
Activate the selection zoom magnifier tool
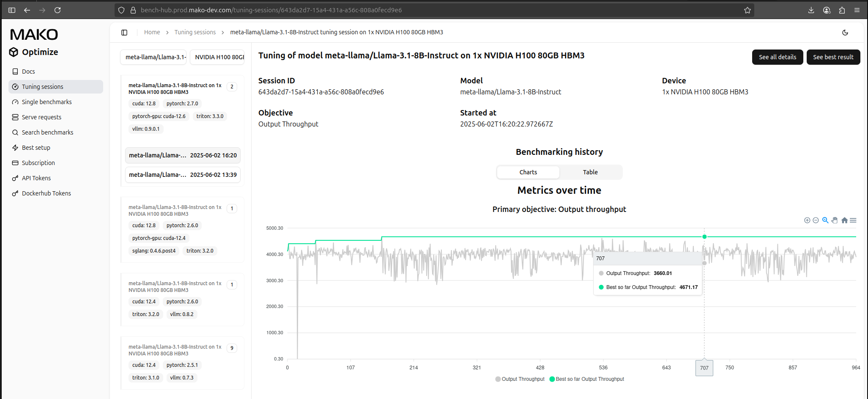825,220
